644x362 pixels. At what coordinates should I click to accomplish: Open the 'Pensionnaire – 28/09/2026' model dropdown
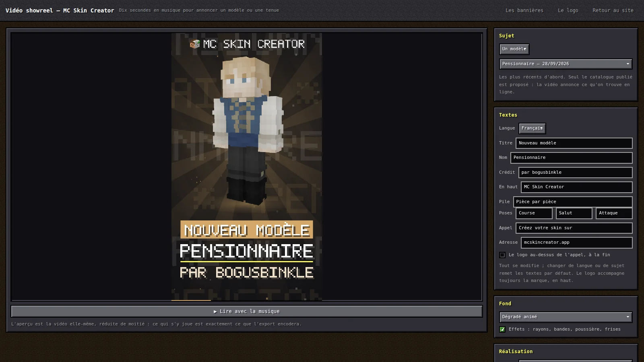tap(566, 64)
